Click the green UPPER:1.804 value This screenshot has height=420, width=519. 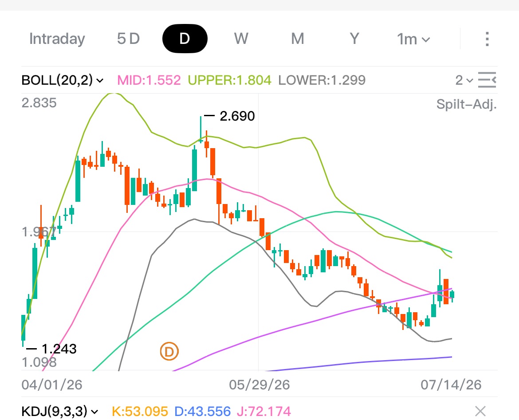pos(230,80)
